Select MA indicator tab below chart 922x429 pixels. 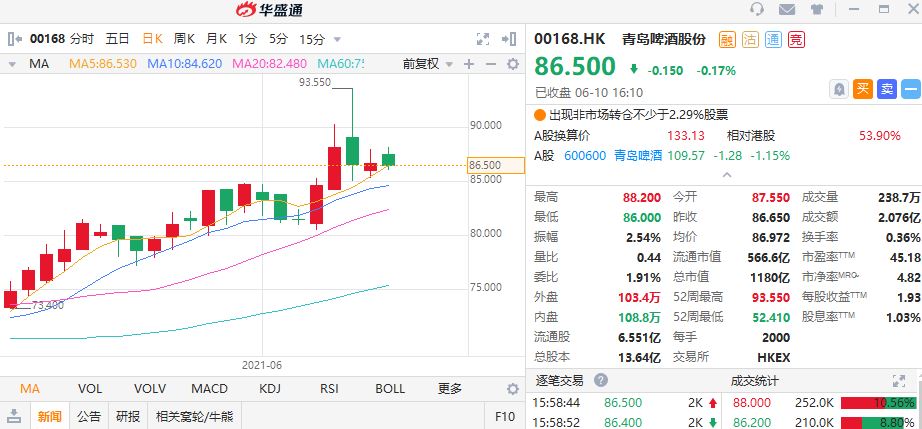click(x=29, y=388)
